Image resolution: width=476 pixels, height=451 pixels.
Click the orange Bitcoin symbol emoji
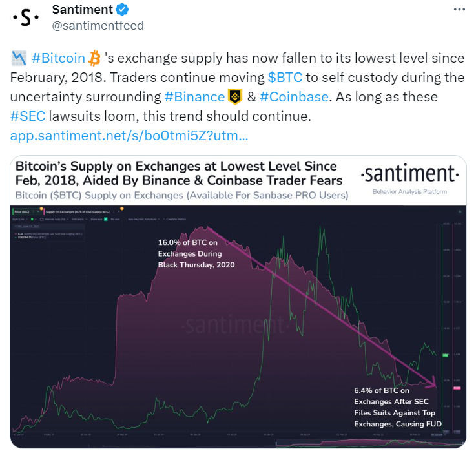tap(94, 58)
